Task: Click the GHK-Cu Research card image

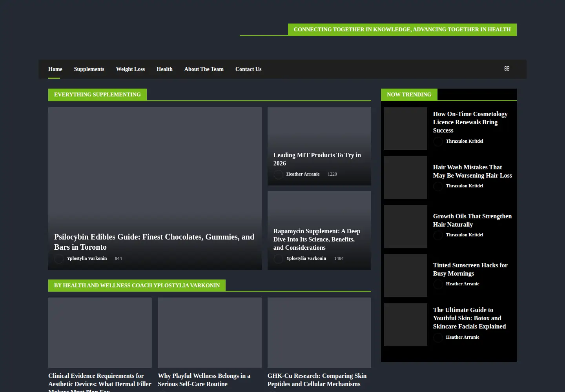Action: pyautogui.click(x=319, y=333)
